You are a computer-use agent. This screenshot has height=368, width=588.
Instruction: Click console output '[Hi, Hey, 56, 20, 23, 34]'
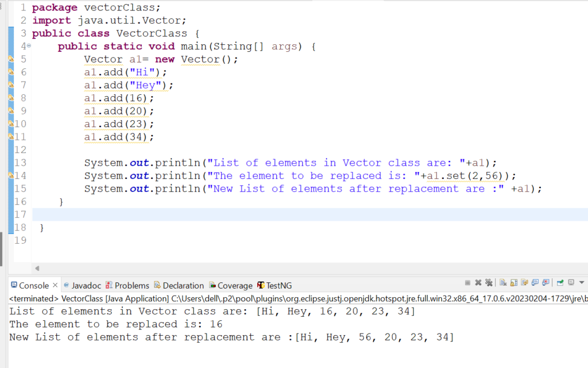(x=374, y=337)
